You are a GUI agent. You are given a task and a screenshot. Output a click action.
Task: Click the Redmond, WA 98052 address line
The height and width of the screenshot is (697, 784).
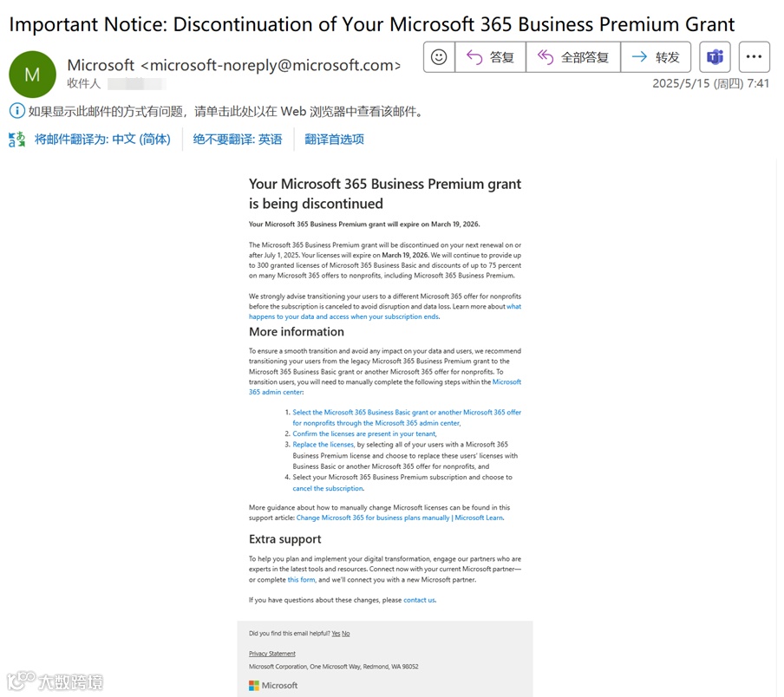pyautogui.click(x=334, y=667)
